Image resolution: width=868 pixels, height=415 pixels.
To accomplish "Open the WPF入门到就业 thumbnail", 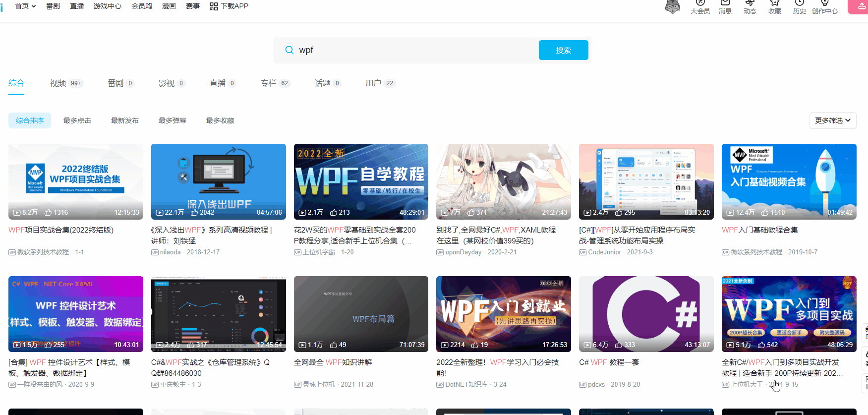I will tap(504, 314).
